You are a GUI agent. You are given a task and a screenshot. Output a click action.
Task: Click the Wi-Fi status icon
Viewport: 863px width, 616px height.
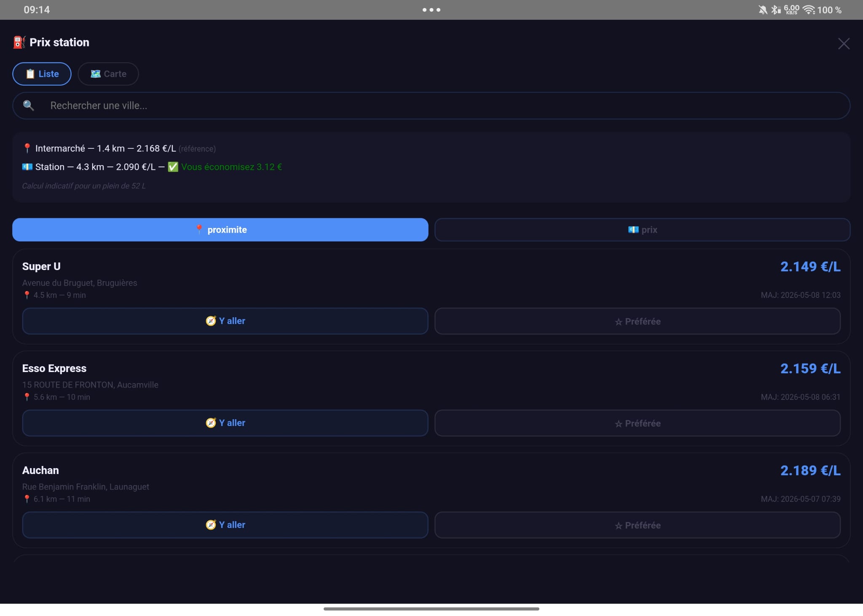(809, 10)
